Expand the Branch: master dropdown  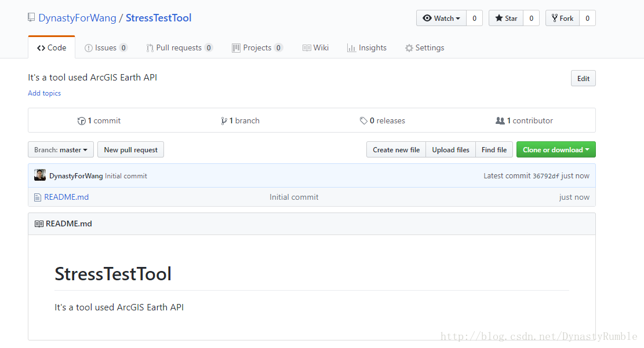pyautogui.click(x=61, y=150)
